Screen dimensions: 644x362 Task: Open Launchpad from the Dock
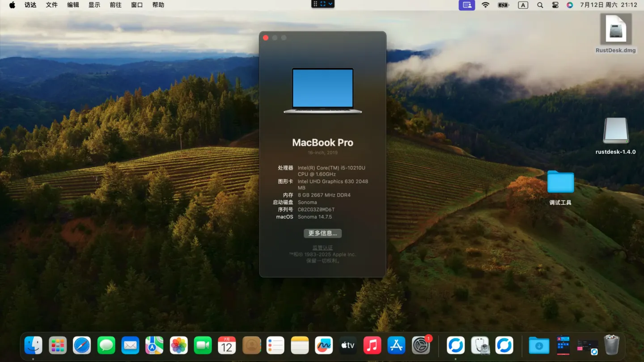tap(57, 345)
